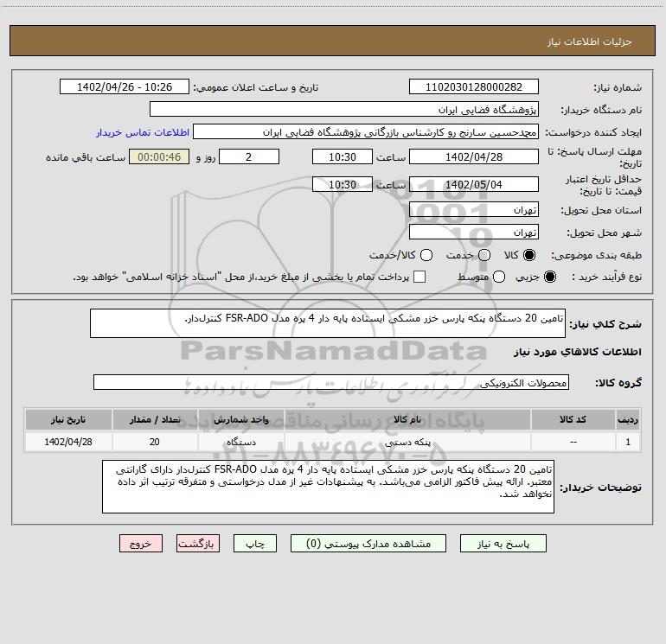This screenshot has height=644, width=666.
Task: Click the بازگشت back button
Action: click(198, 544)
